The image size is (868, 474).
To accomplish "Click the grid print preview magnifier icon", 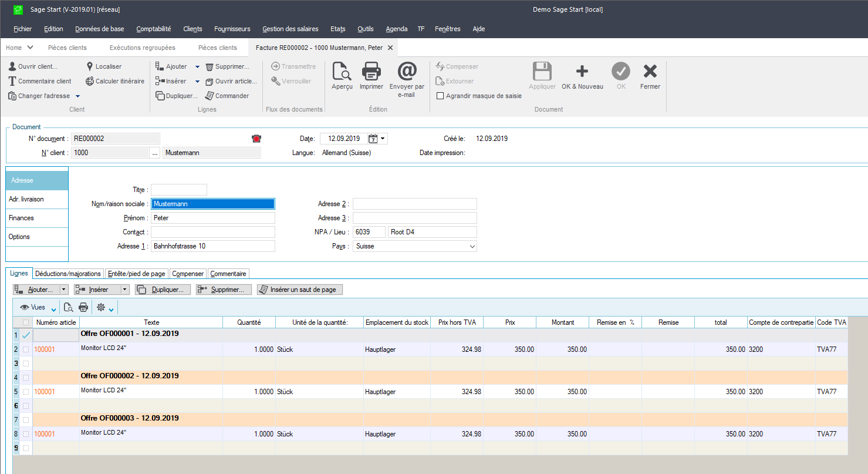I will (x=68, y=307).
